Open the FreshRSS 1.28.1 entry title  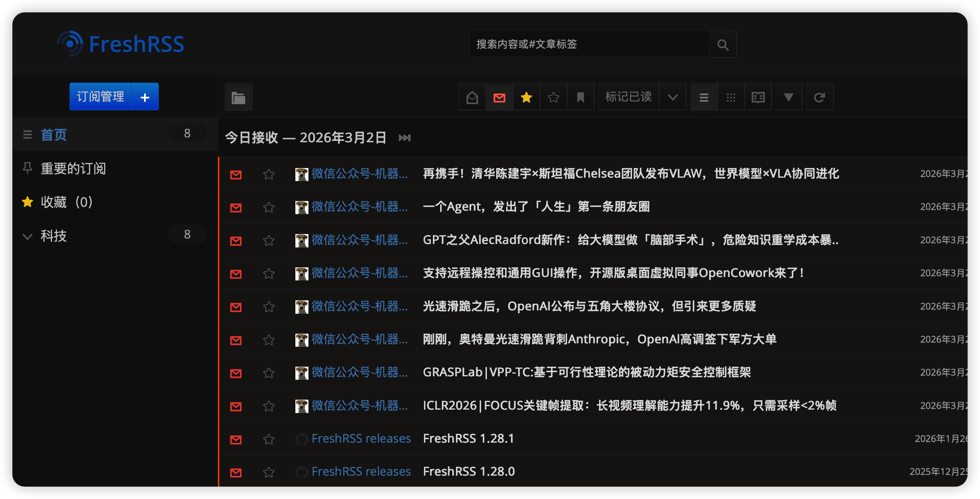(x=468, y=439)
